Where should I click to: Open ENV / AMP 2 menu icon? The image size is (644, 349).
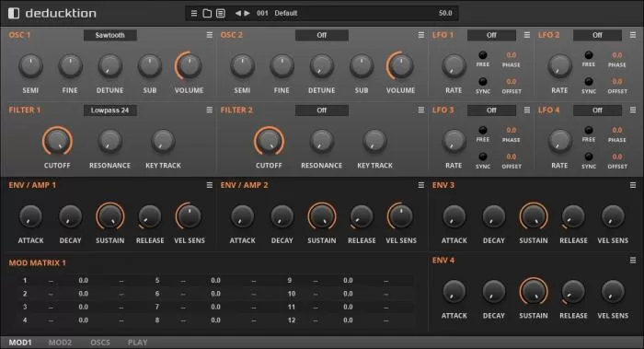point(421,185)
